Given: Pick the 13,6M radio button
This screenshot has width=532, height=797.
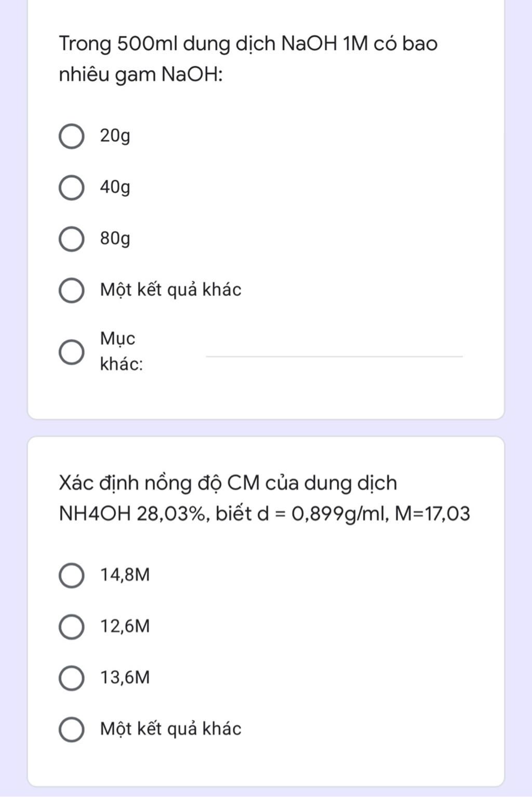Looking at the screenshot, I should click(x=72, y=678).
